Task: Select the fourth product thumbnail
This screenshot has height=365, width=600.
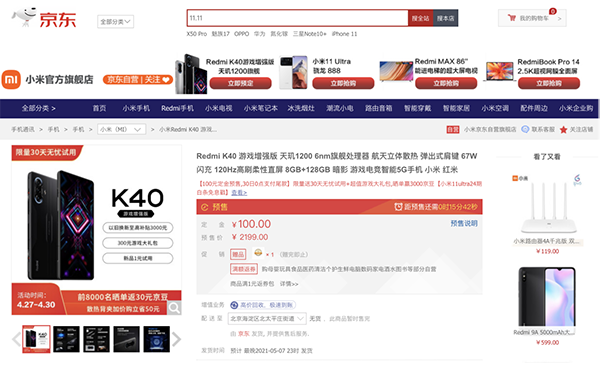Action: point(127,339)
